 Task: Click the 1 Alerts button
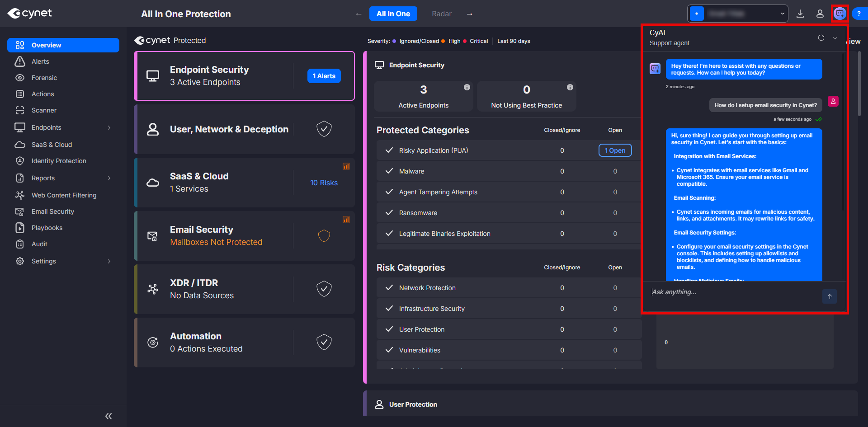click(324, 76)
